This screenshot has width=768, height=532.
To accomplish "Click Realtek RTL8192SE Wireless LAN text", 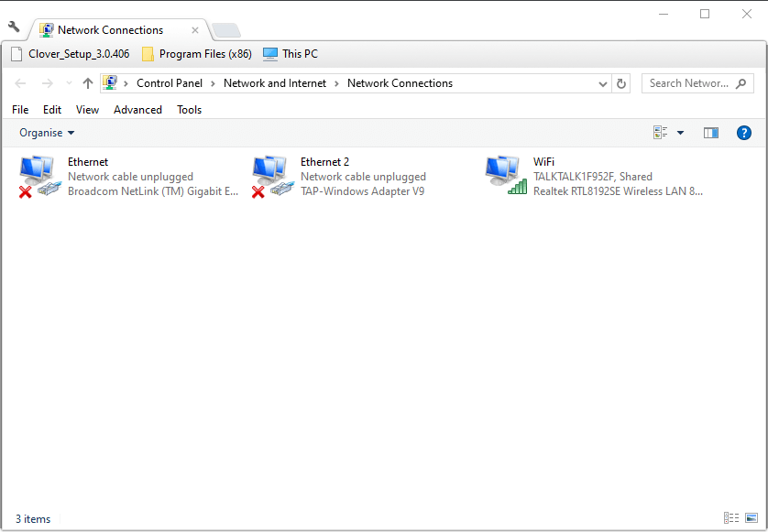I will click(618, 191).
